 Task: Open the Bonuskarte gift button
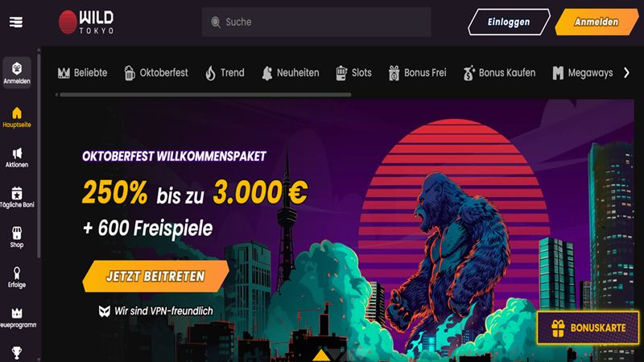588,327
